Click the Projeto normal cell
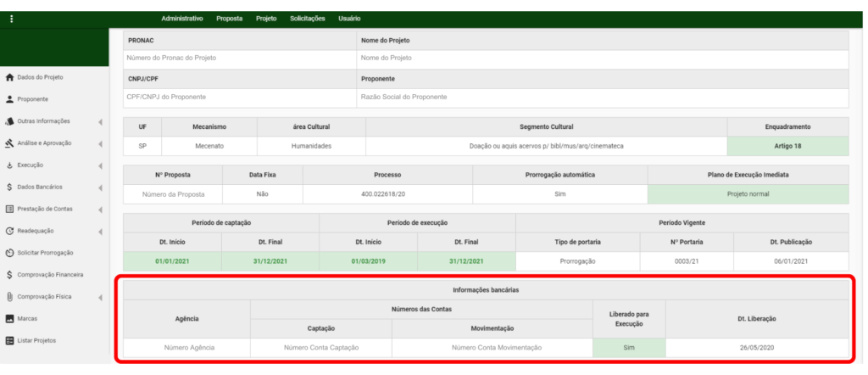The height and width of the screenshot is (375, 868). click(x=748, y=194)
